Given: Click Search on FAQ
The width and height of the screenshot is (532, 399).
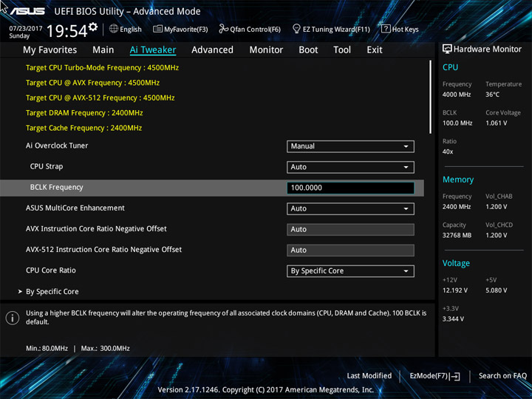Looking at the screenshot, I should click(502, 376).
